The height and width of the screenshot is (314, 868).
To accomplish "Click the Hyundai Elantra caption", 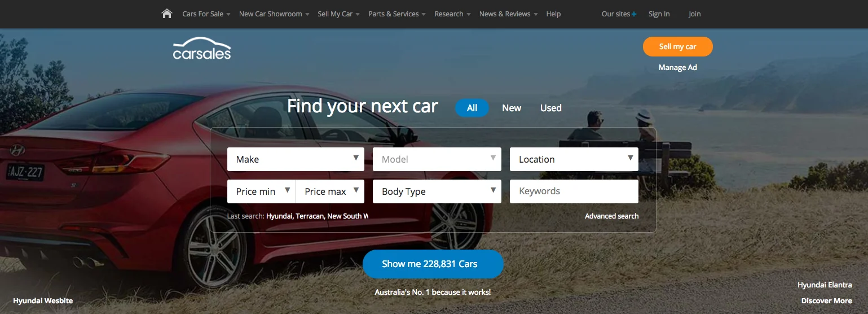I will 825,285.
